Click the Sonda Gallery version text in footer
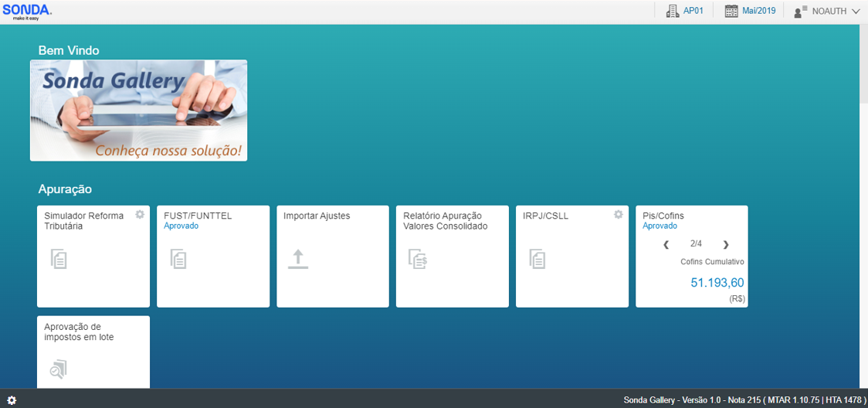This screenshot has width=868, height=408. point(744,399)
